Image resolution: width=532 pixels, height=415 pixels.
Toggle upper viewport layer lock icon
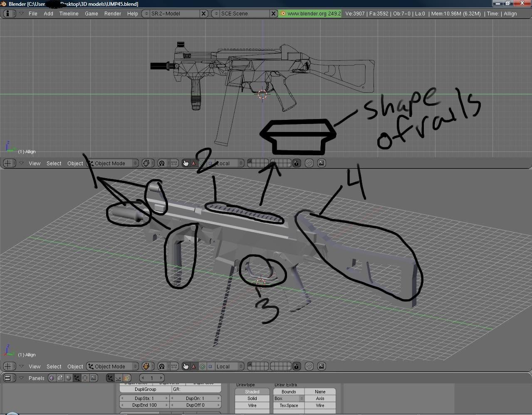coord(296,163)
